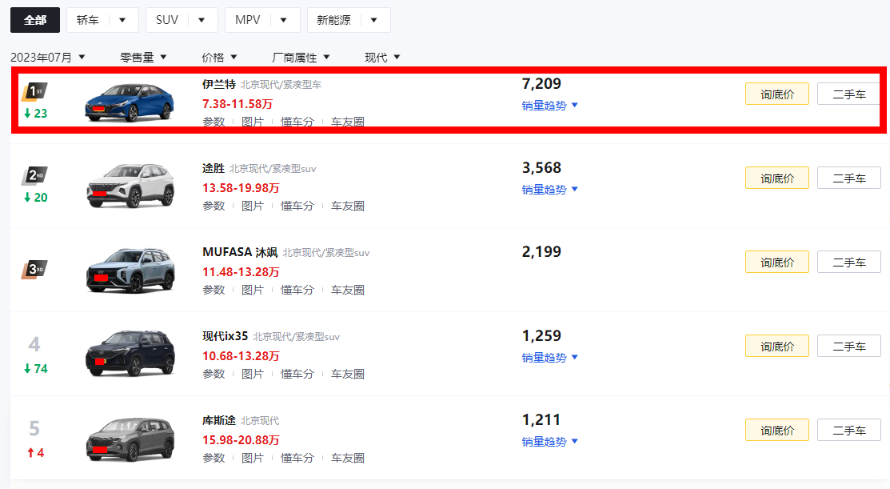Open the 途胜 model title link
Screen dimensions: 890x489
[x=213, y=168]
